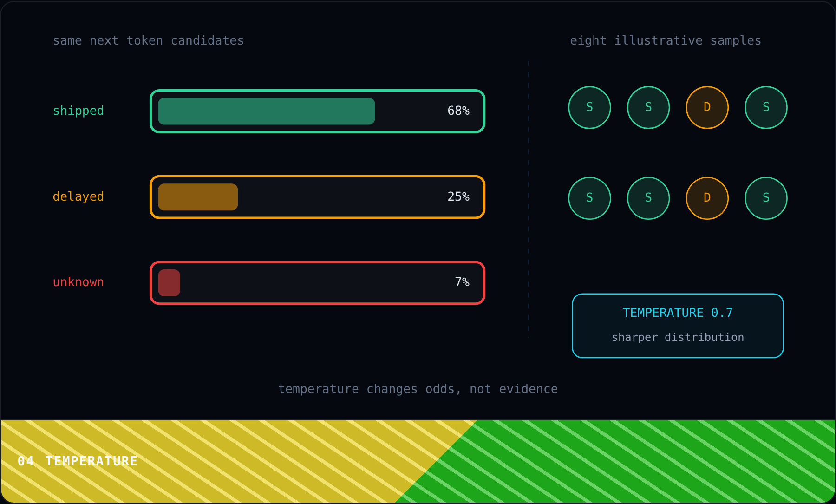
Task: Click the first S sample circle in bottom row
Action: click(x=589, y=198)
